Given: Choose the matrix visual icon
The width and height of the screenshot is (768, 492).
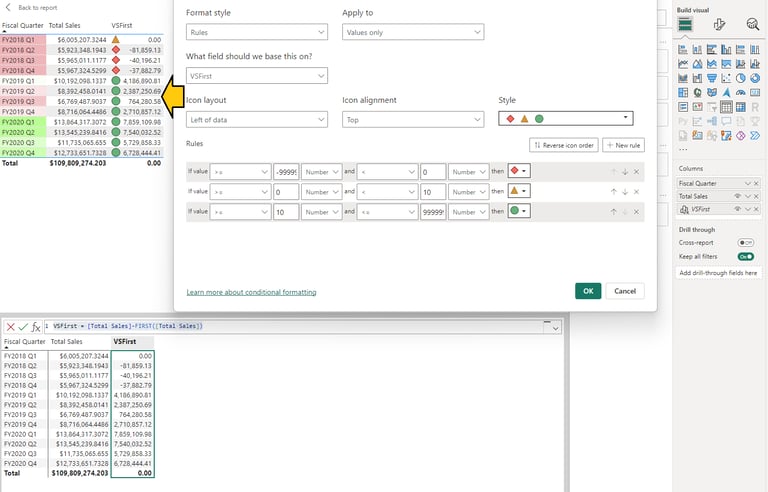Looking at the screenshot, I should pos(741,107).
